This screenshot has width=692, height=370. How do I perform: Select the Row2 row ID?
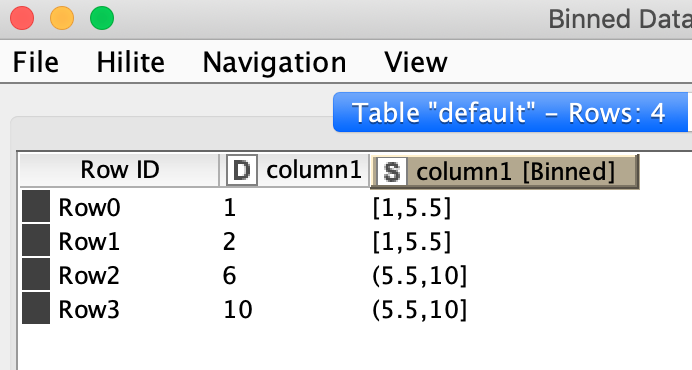89,276
